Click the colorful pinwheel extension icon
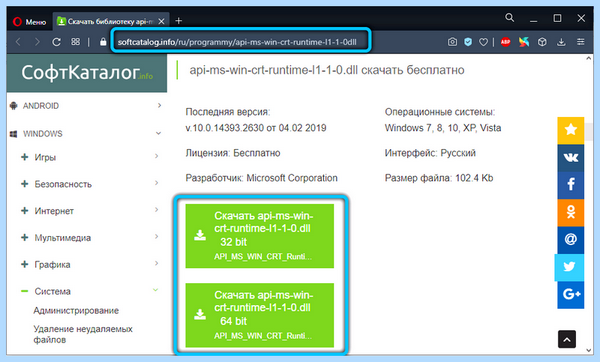The image size is (600, 362). tap(523, 42)
